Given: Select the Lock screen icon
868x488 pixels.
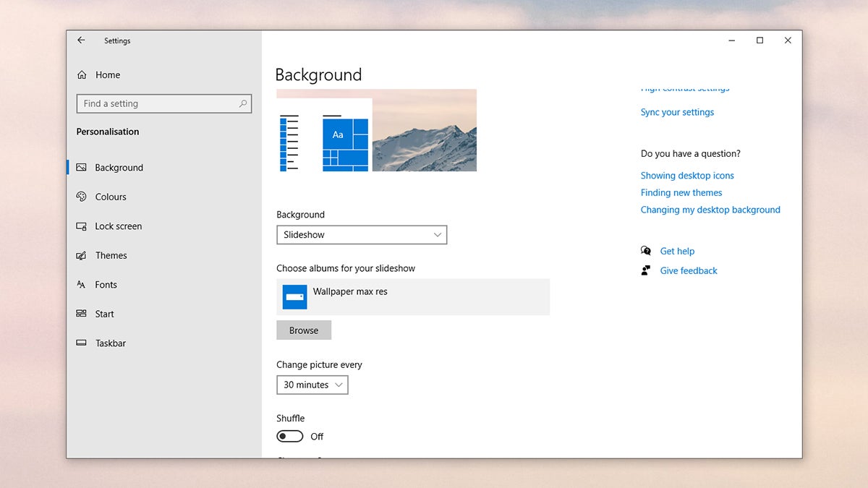Looking at the screenshot, I should [x=82, y=226].
